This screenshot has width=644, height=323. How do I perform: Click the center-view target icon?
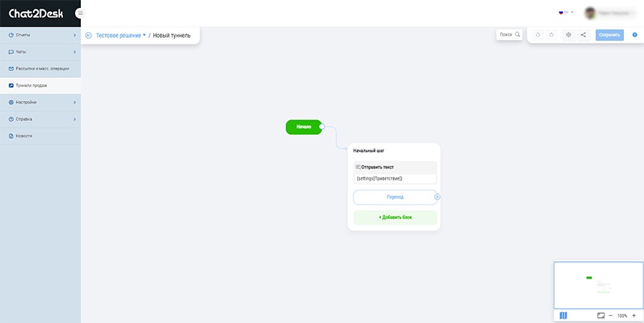568,35
